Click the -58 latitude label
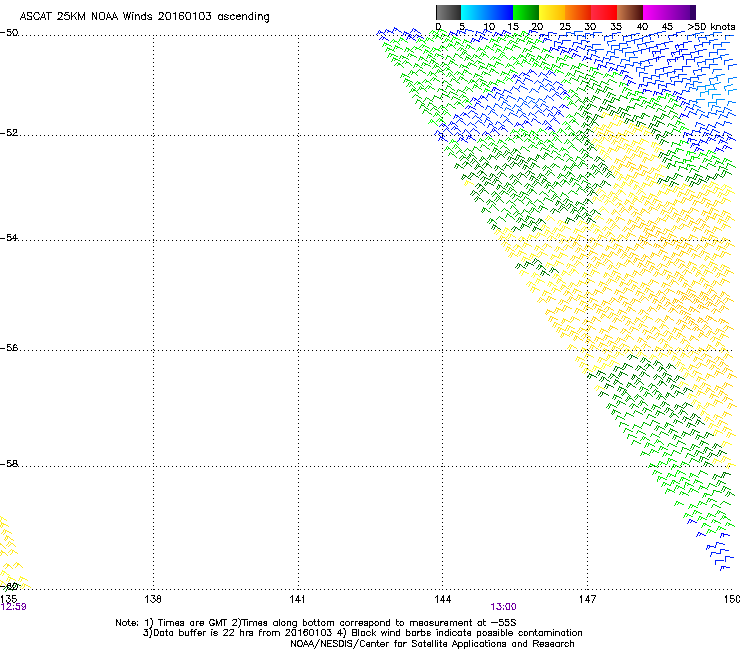 coord(9,464)
